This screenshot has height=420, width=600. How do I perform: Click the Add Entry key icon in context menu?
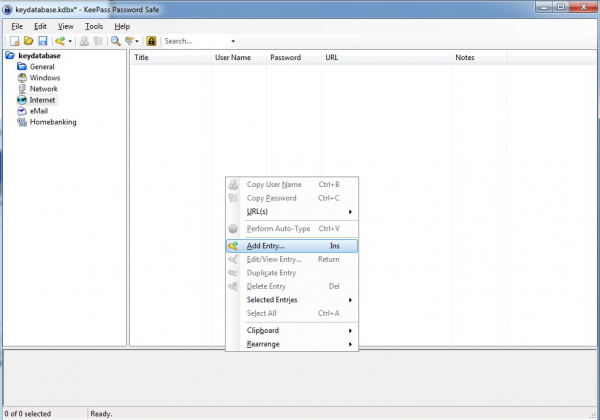click(x=233, y=246)
